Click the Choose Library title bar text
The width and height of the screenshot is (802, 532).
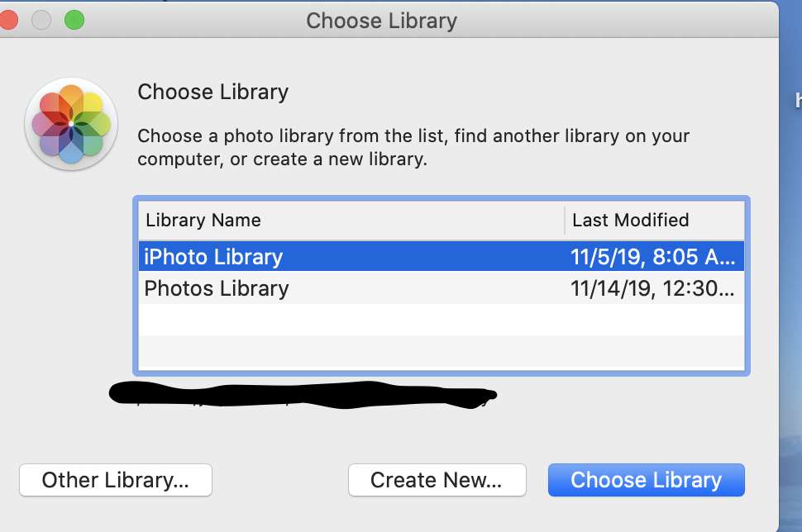(381, 20)
